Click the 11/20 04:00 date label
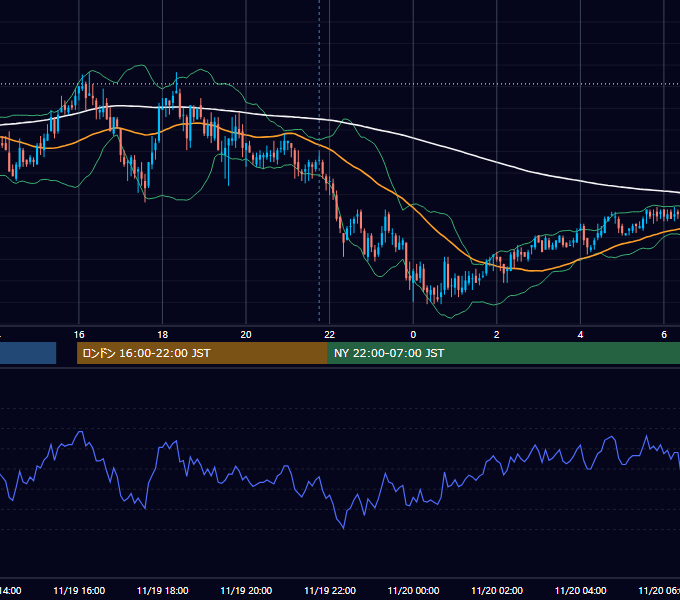This screenshot has width=680, height=600. (580, 591)
